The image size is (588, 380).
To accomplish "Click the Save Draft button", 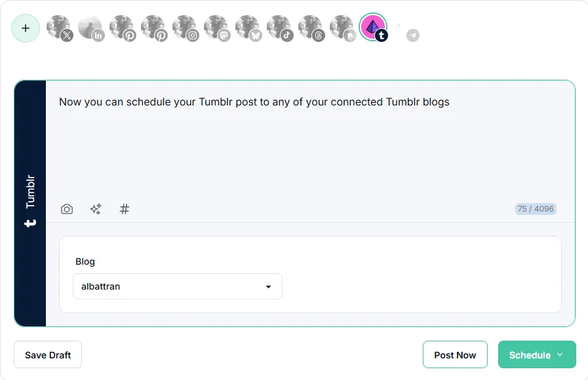I will 48,354.
